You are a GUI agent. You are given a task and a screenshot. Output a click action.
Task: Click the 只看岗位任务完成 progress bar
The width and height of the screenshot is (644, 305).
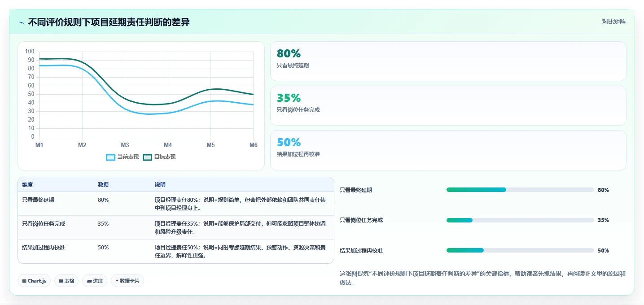[x=520, y=220]
